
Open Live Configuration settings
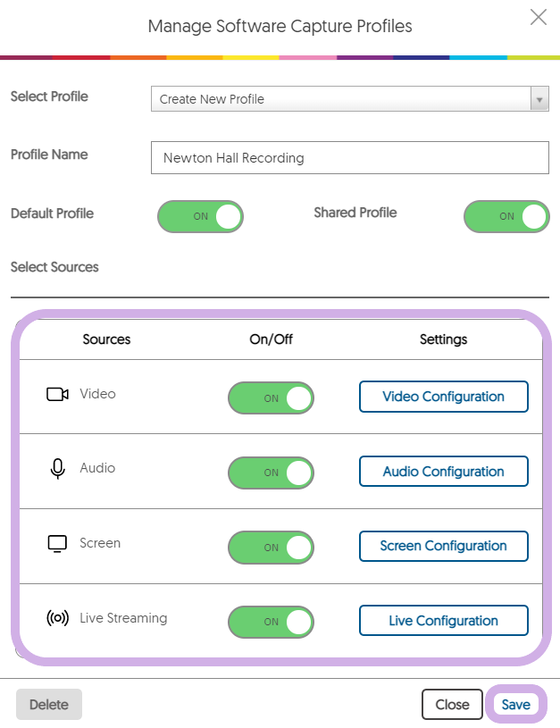(x=444, y=620)
